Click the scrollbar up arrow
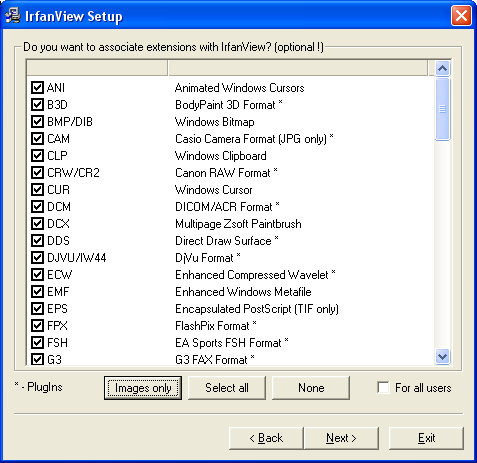This screenshot has height=463, width=477. [x=443, y=69]
